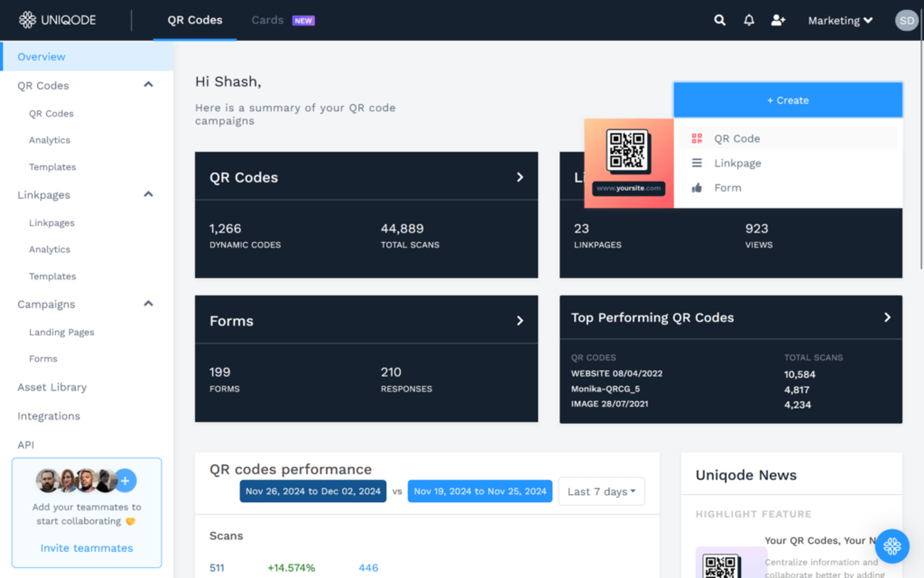The image size is (924, 578).
Task: Click the Uniqode logo in header
Action: pos(57,20)
